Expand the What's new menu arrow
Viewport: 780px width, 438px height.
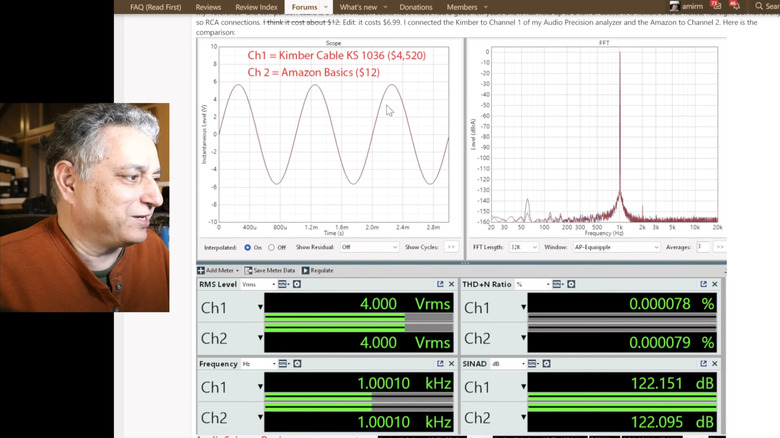click(386, 7)
